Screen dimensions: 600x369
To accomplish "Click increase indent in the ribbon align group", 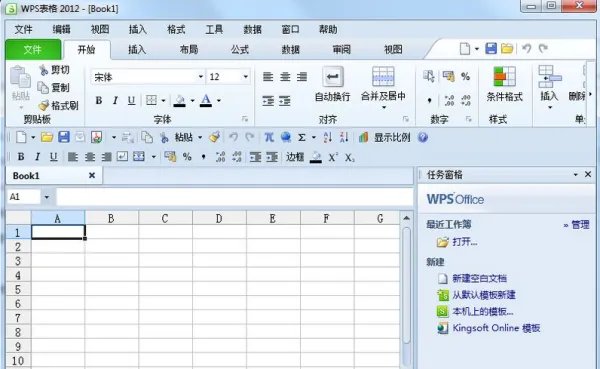I will [285, 101].
